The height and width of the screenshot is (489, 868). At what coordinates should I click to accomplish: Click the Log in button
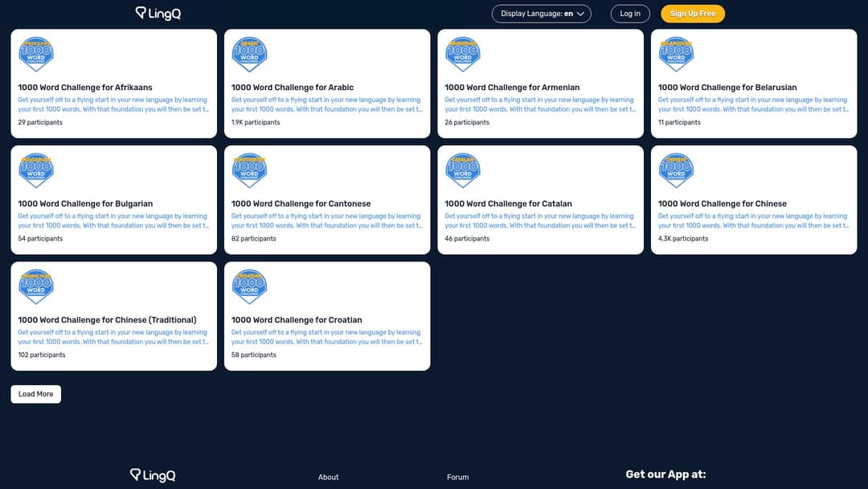point(630,14)
